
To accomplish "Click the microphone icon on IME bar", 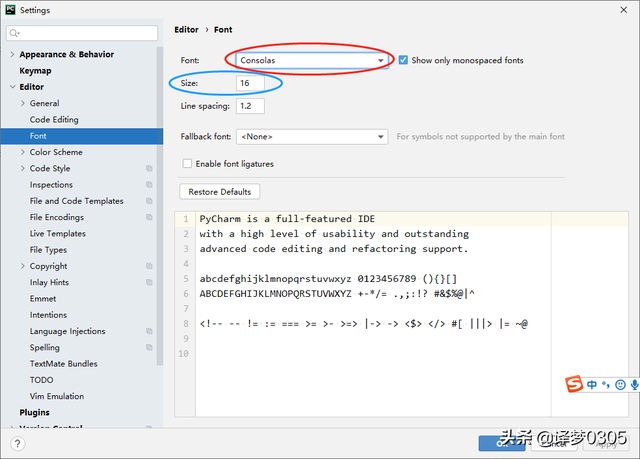I will point(635,385).
